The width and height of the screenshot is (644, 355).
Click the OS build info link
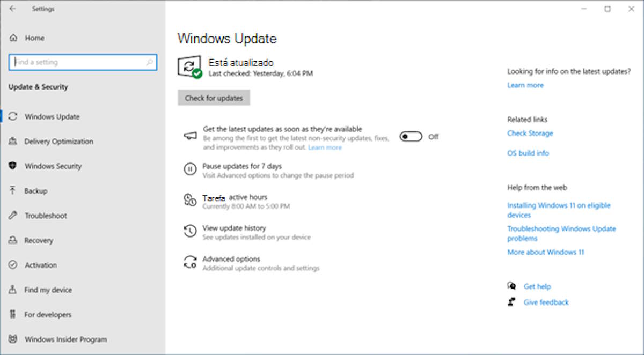point(528,153)
